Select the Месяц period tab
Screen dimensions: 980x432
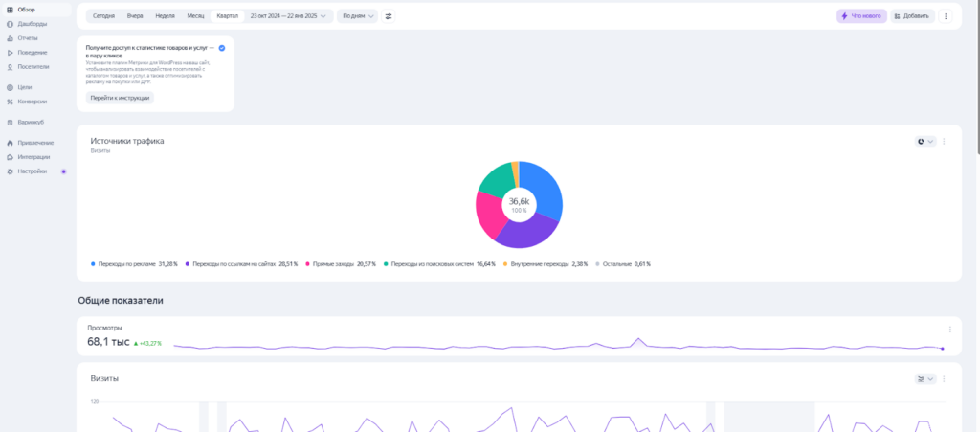[195, 16]
